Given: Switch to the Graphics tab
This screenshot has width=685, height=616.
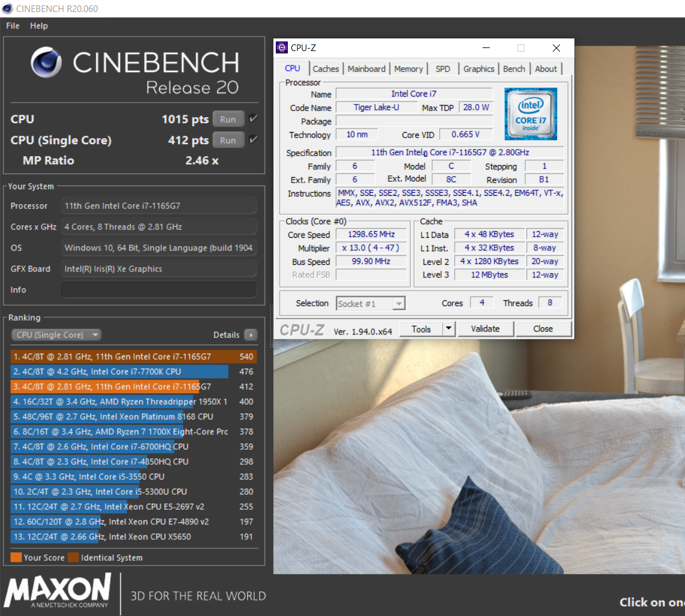Looking at the screenshot, I should click(479, 69).
